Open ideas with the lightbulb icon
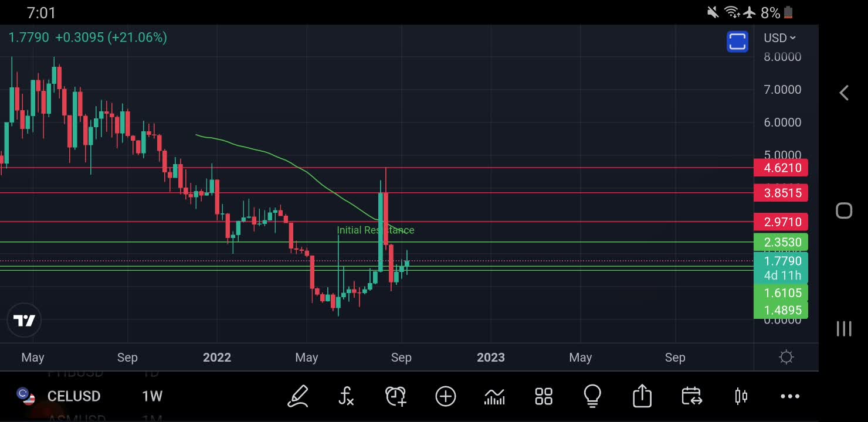868x422 pixels. tap(592, 396)
